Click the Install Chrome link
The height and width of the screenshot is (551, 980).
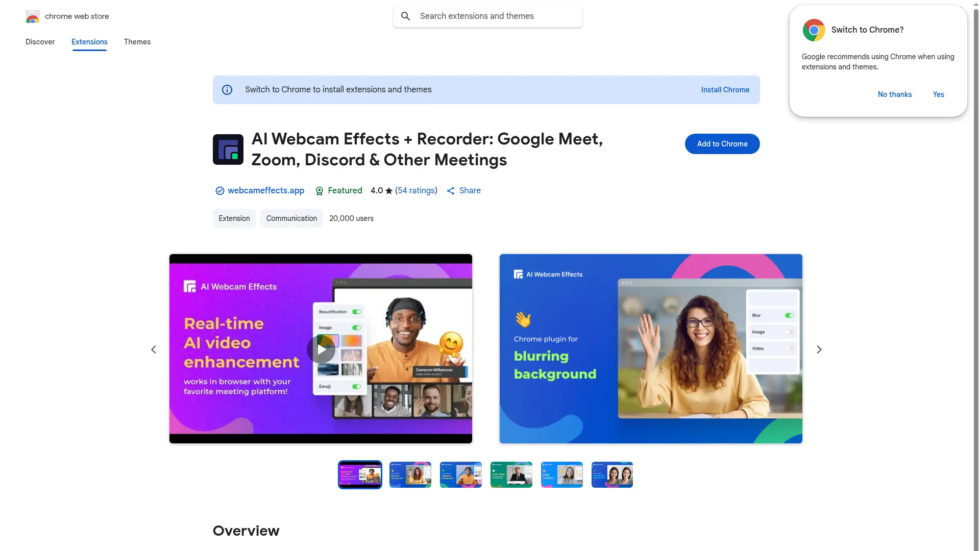coord(725,90)
